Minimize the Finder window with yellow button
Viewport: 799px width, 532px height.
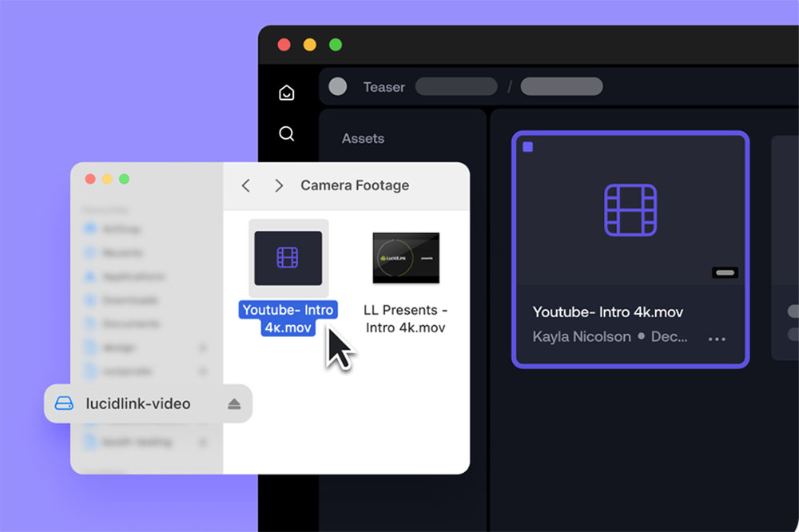point(107,179)
